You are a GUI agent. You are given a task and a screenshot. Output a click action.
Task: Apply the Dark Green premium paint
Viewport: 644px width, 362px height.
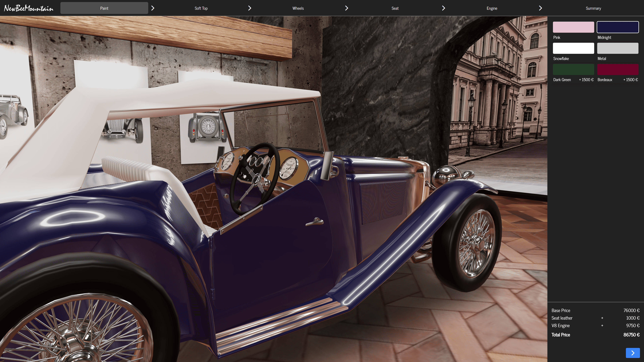click(x=573, y=69)
